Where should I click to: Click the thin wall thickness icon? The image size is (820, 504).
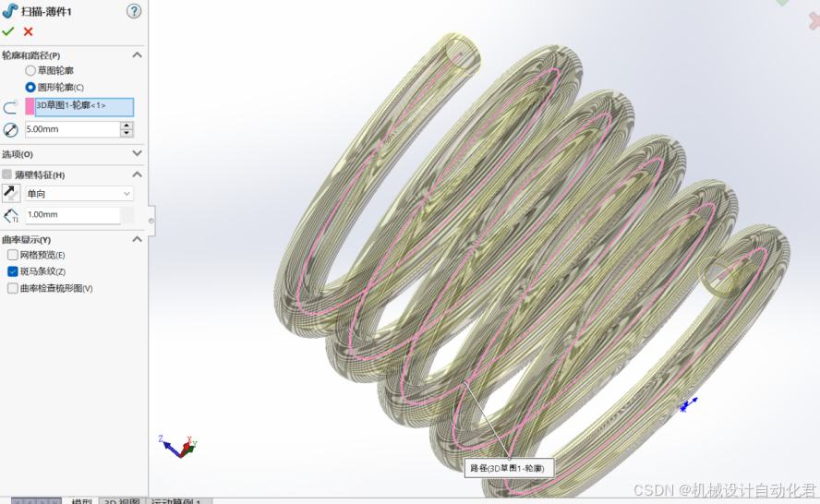coord(11,215)
